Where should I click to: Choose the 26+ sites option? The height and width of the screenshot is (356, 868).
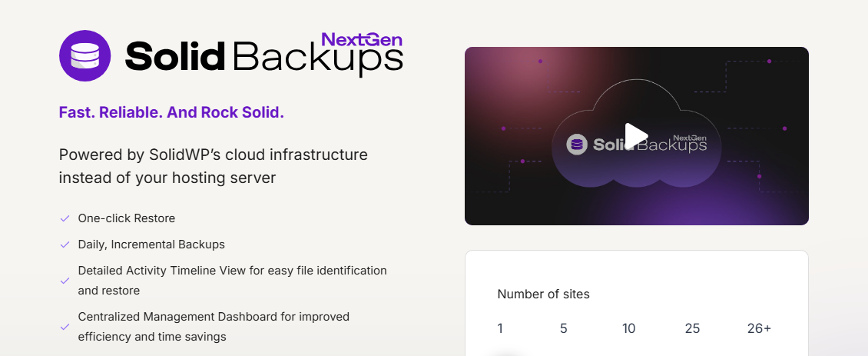[x=758, y=328]
